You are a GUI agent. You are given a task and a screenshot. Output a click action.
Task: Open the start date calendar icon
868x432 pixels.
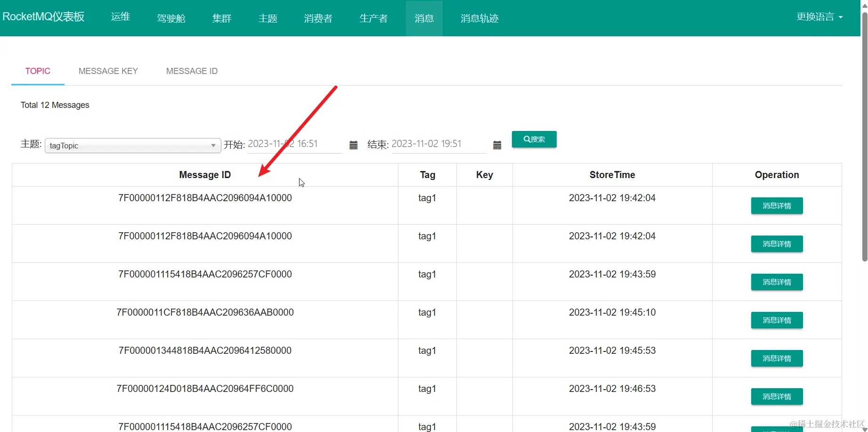(x=353, y=145)
